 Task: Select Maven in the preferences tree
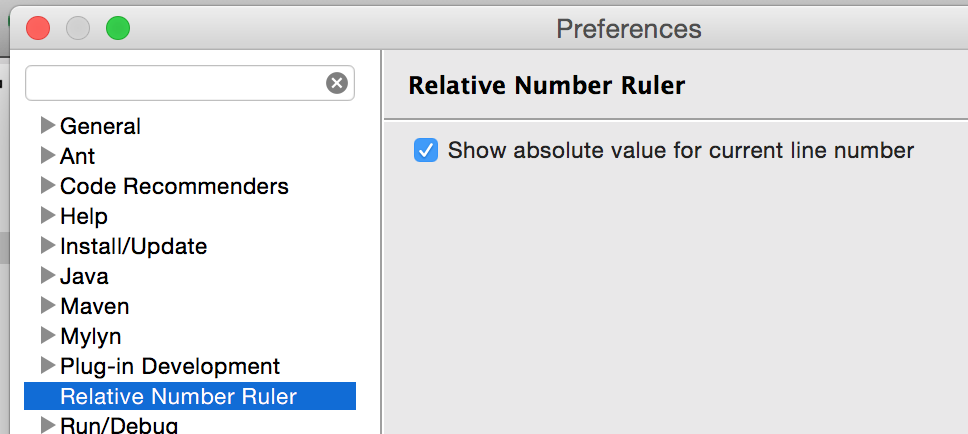95,306
